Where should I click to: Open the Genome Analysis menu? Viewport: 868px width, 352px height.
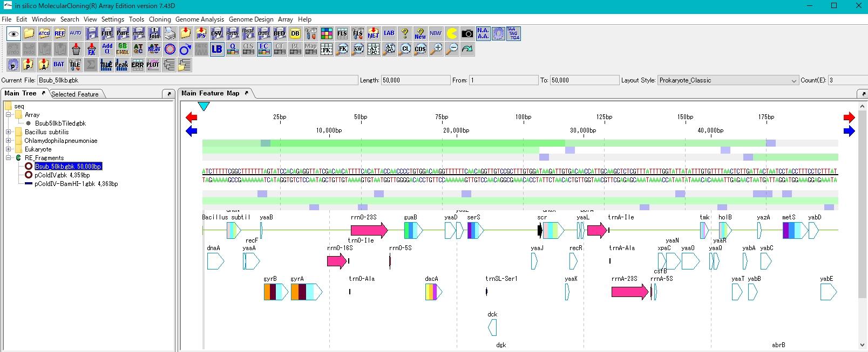pyautogui.click(x=200, y=19)
